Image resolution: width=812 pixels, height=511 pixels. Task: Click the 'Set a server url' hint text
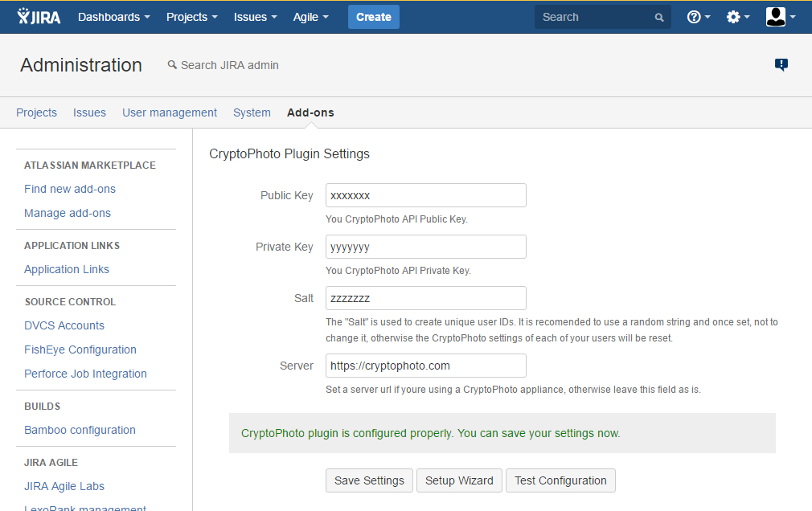(x=513, y=390)
